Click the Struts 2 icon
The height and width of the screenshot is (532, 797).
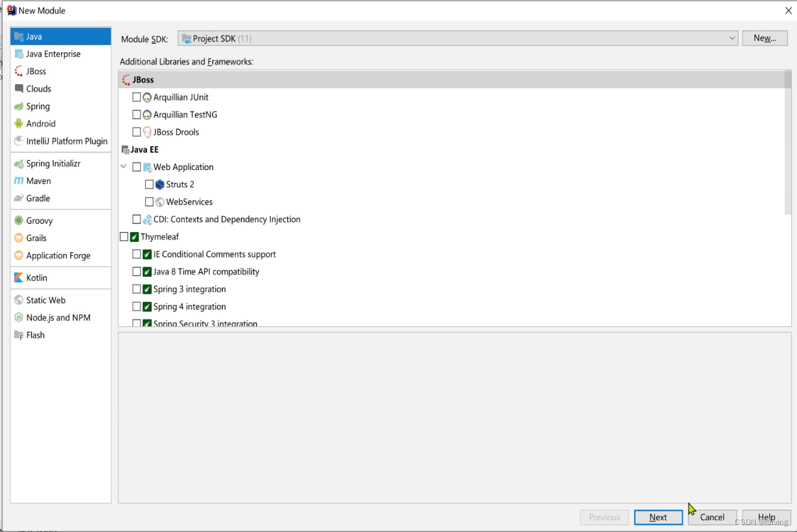160,185
